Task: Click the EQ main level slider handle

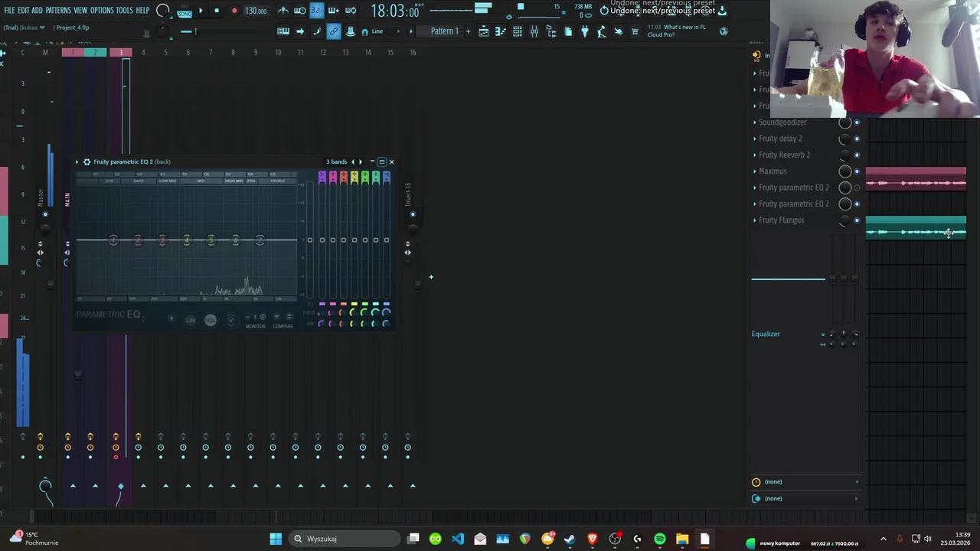Action: click(310, 240)
